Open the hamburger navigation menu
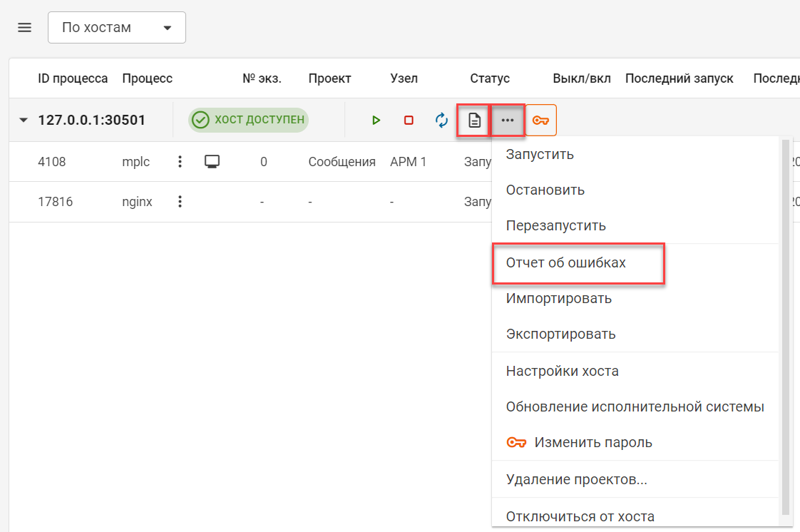Screen dimensions: 800x532 pyautogui.click(x=25, y=28)
